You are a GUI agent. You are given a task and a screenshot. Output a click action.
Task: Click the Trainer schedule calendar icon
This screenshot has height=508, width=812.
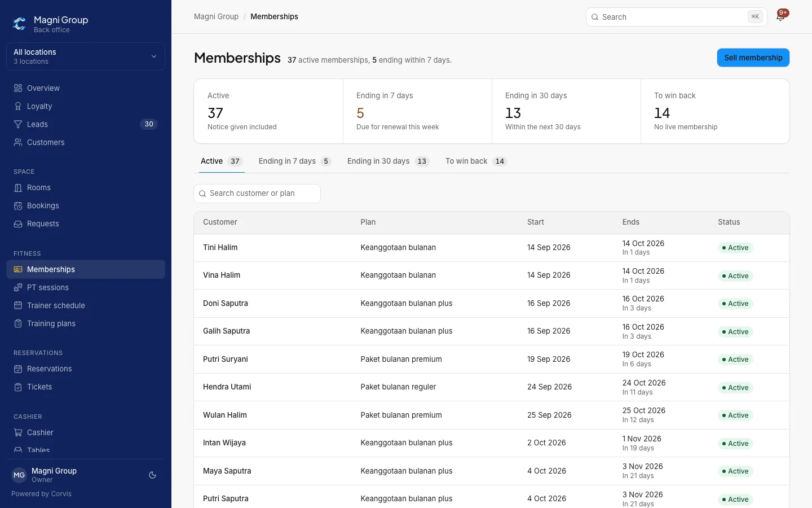tap(18, 305)
